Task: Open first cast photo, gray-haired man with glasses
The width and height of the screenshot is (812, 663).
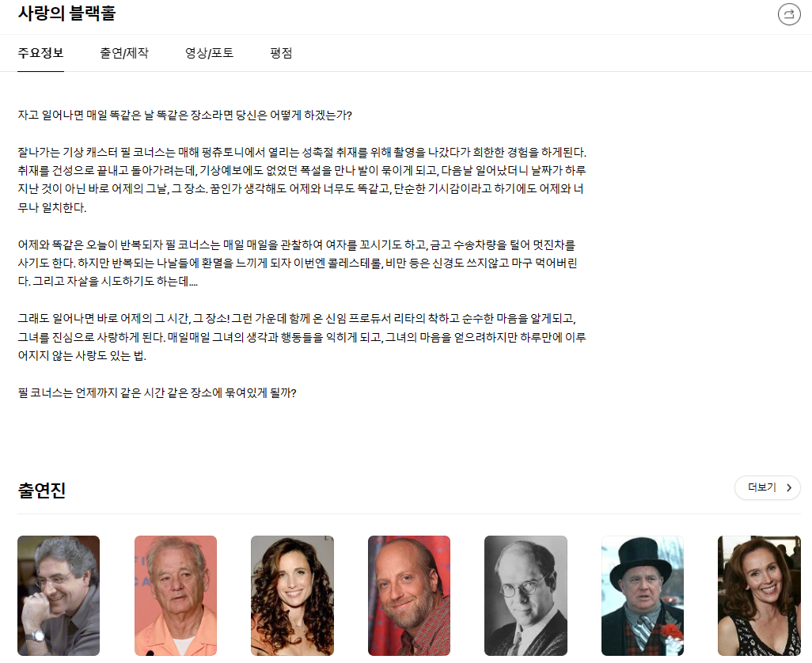Action: [59, 596]
